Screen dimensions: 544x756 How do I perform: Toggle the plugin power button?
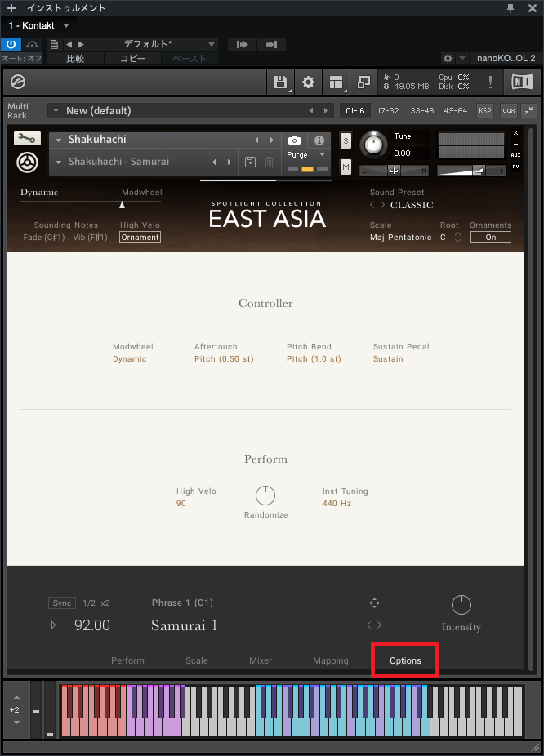pyautogui.click(x=11, y=44)
